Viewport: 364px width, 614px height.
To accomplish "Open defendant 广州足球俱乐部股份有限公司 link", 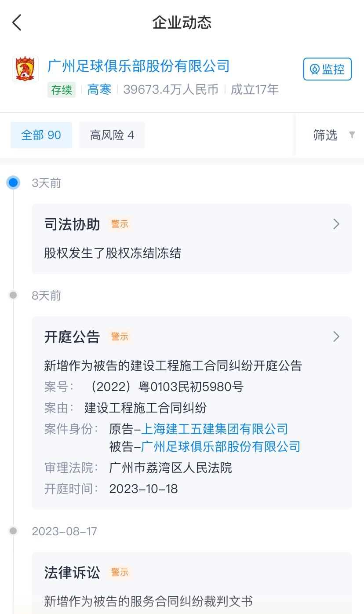I will [220, 447].
